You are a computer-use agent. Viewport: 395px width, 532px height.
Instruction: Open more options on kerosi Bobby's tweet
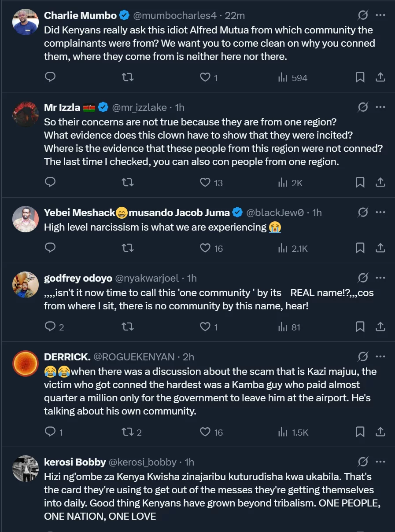coord(380,462)
